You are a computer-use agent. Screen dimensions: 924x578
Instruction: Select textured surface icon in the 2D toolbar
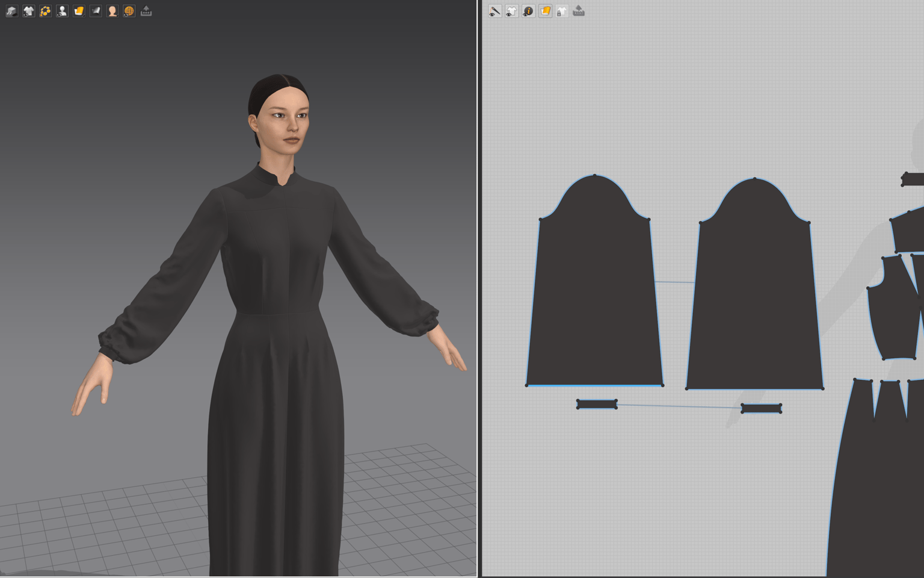coord(545,11)
